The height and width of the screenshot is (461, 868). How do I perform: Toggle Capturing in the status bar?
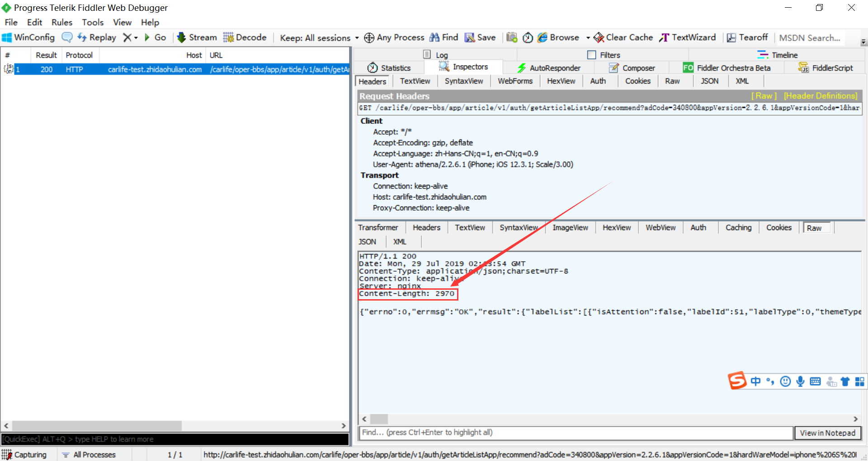tap(24, 455)
